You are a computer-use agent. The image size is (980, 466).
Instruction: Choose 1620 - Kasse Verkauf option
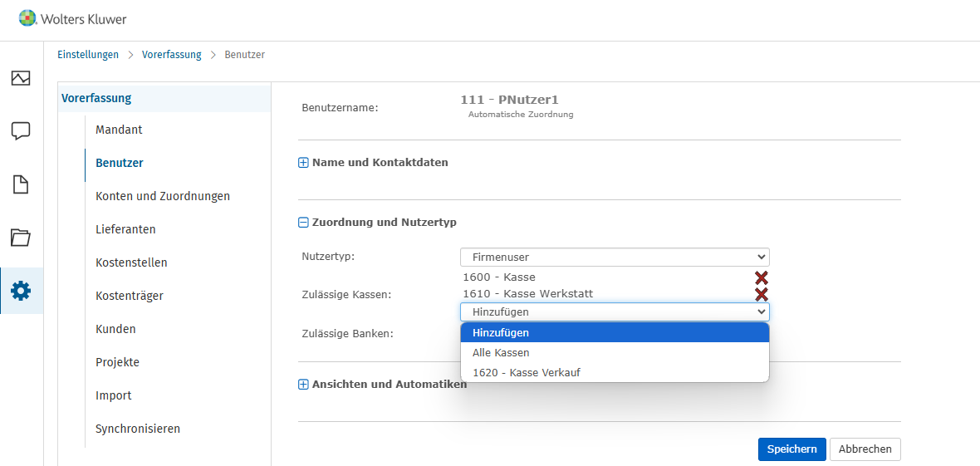coord(615,373)
